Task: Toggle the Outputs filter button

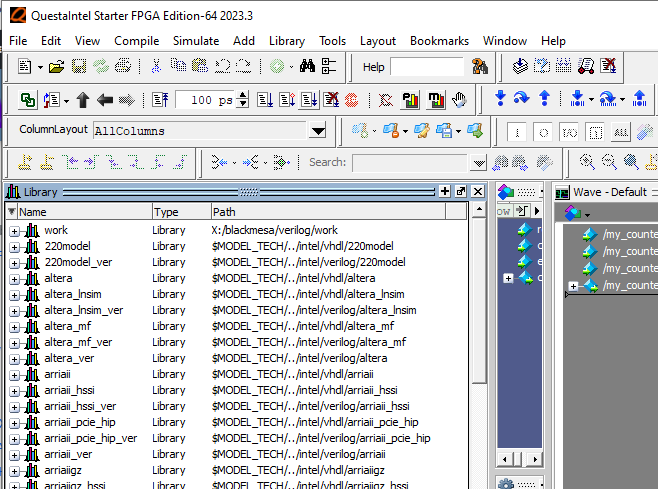Action: click(x=543, y=133)
